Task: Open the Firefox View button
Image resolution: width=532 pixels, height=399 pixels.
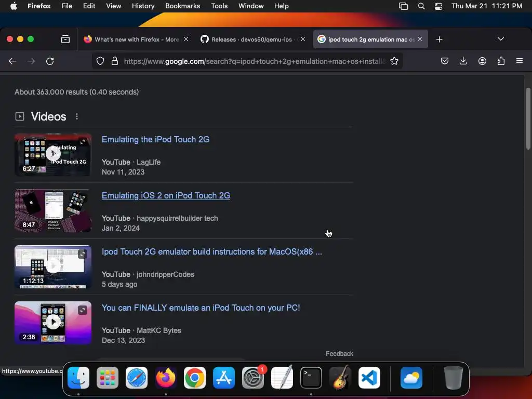Action: [x=65, y=39]
